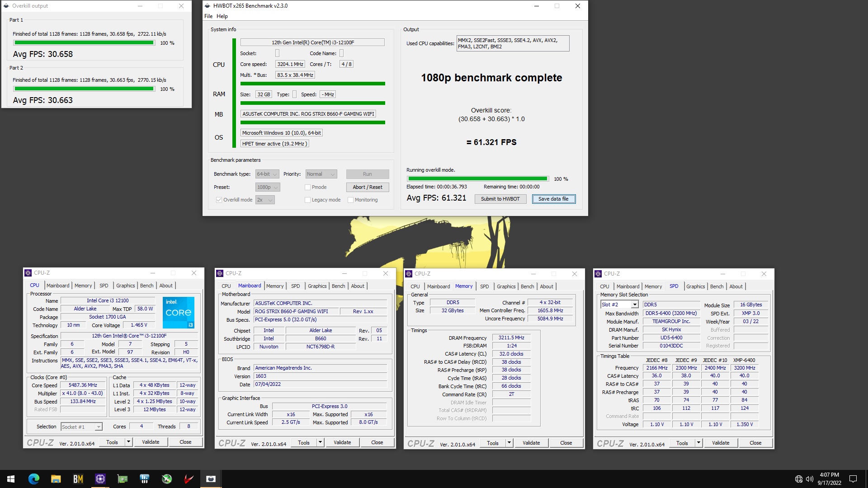Switch to Graphics tab in CPU-Z Memory window
868x488 pixels.
(506, 286)
